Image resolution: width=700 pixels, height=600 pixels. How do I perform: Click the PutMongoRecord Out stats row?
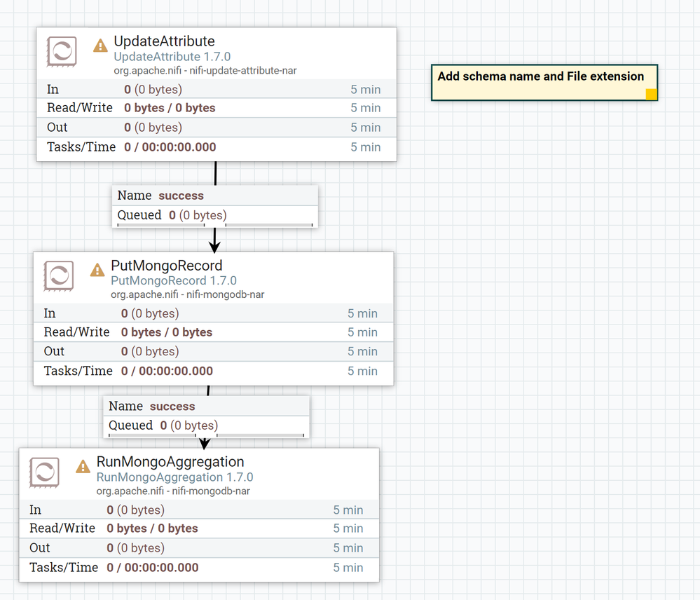coord(214,351)
